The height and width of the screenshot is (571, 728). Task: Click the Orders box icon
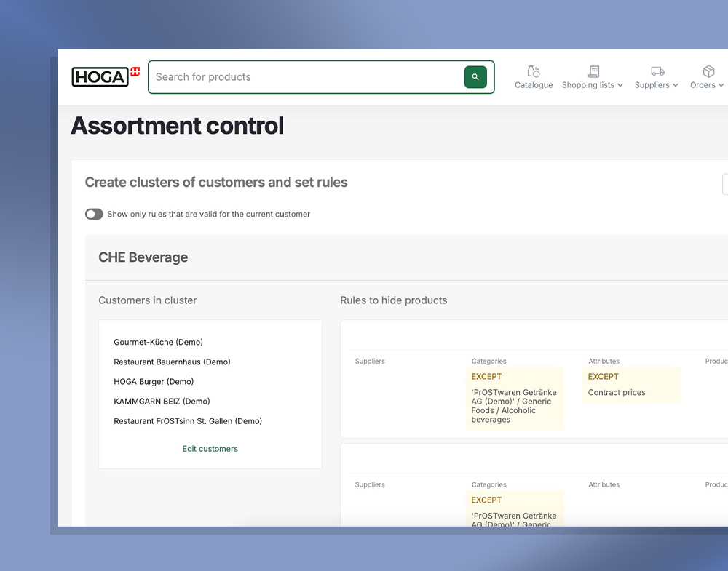[708, 71]
